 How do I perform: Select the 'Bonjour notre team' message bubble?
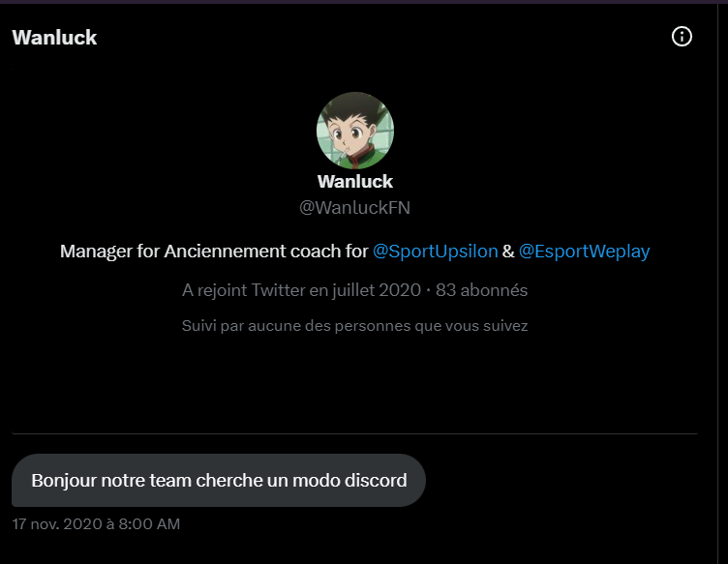(219, 480)
